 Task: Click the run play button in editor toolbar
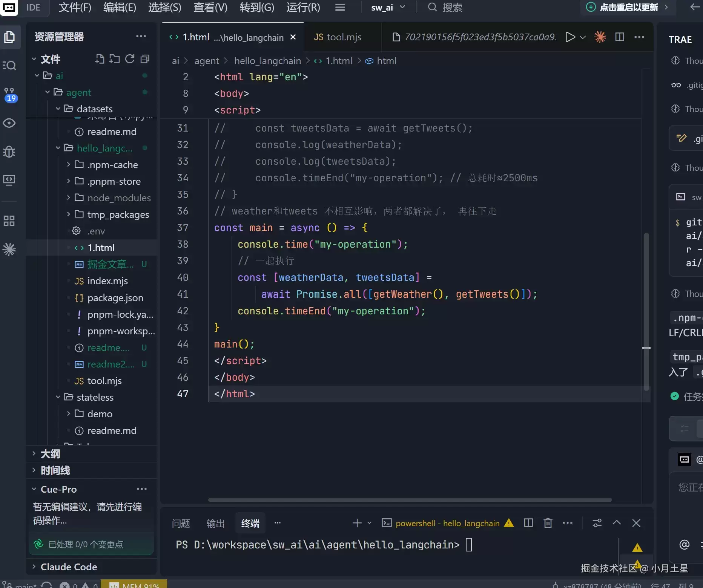coord(570,37)
